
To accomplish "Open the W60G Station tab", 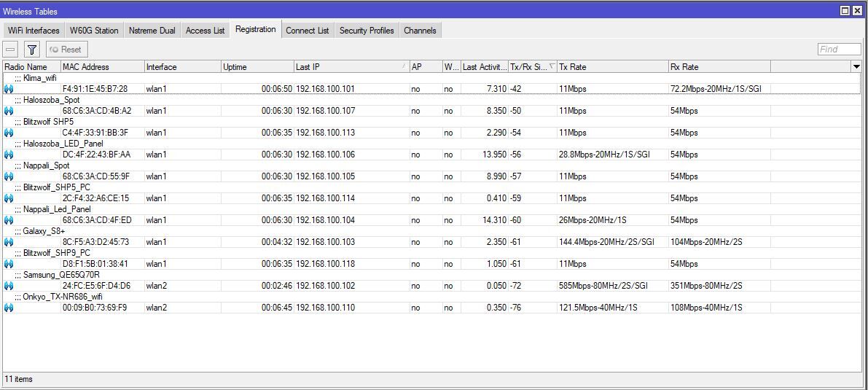I will click(94, 31).
